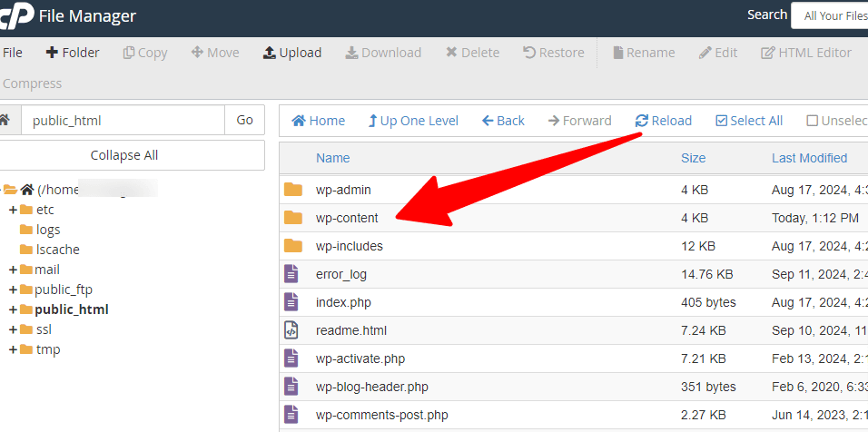The height and width of the screenshot is (432, 868).
Task: Click the New Folder toolbar button
Action: [73, 53]
